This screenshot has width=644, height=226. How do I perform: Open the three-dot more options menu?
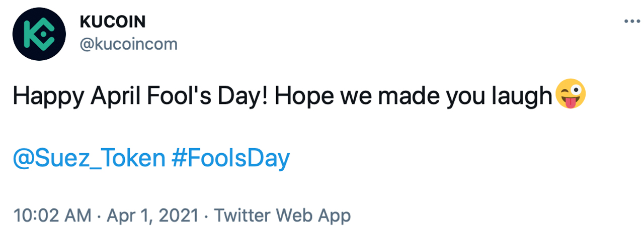(631, 22)
